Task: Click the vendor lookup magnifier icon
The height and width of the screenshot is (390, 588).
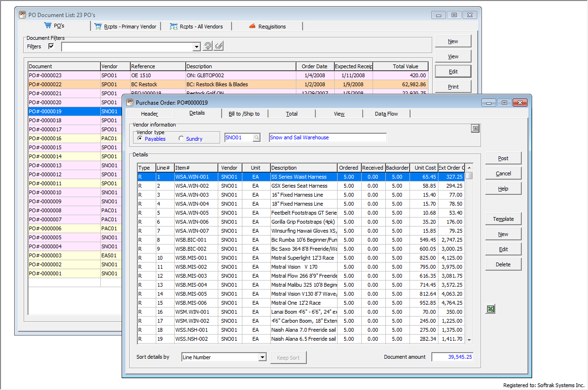Action: 256,138
